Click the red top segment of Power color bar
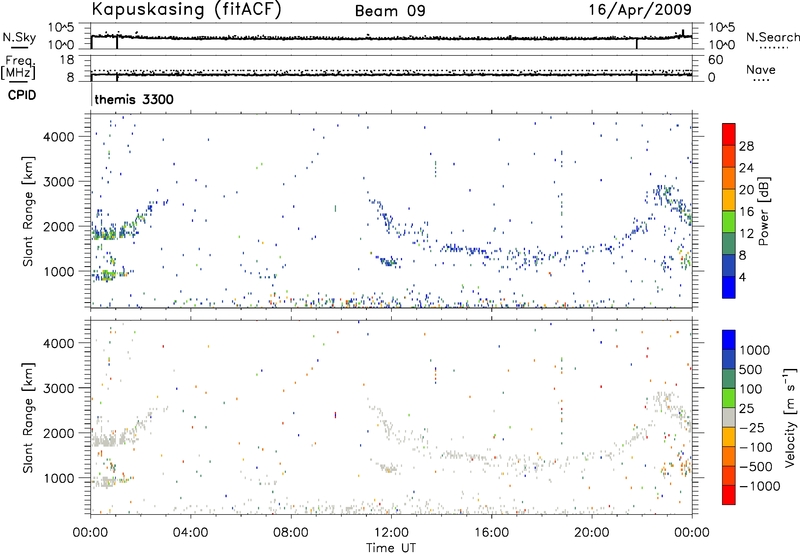This screenshot has width=800, height=554. pyautogui.click(x=729, y=134)
